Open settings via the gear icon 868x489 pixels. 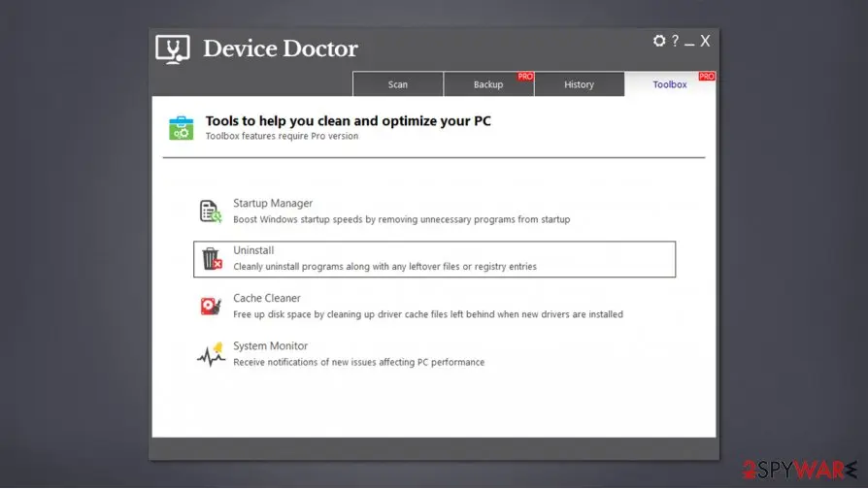658,41
